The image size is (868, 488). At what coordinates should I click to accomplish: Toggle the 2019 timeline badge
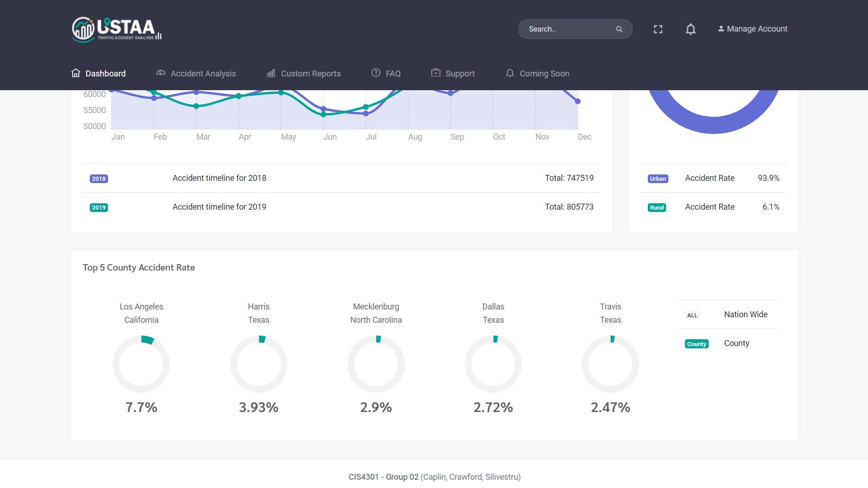click(x=99, y=208)
